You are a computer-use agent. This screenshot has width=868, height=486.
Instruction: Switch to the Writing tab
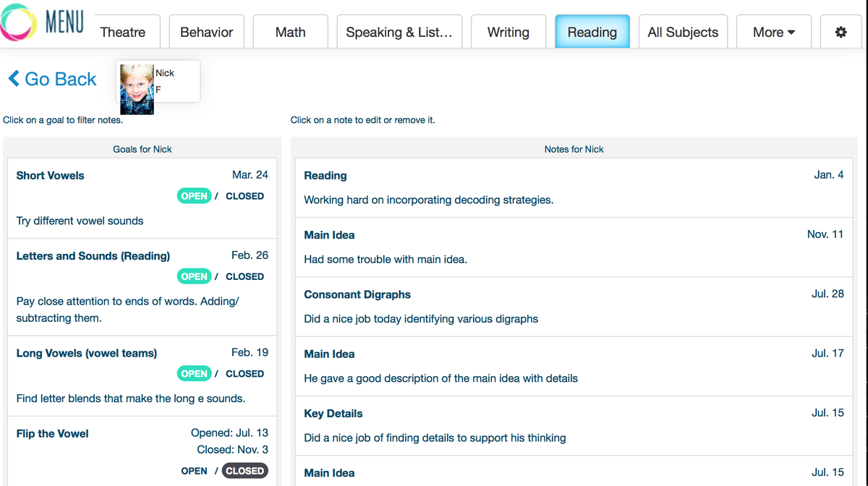(x=508, y=32)
